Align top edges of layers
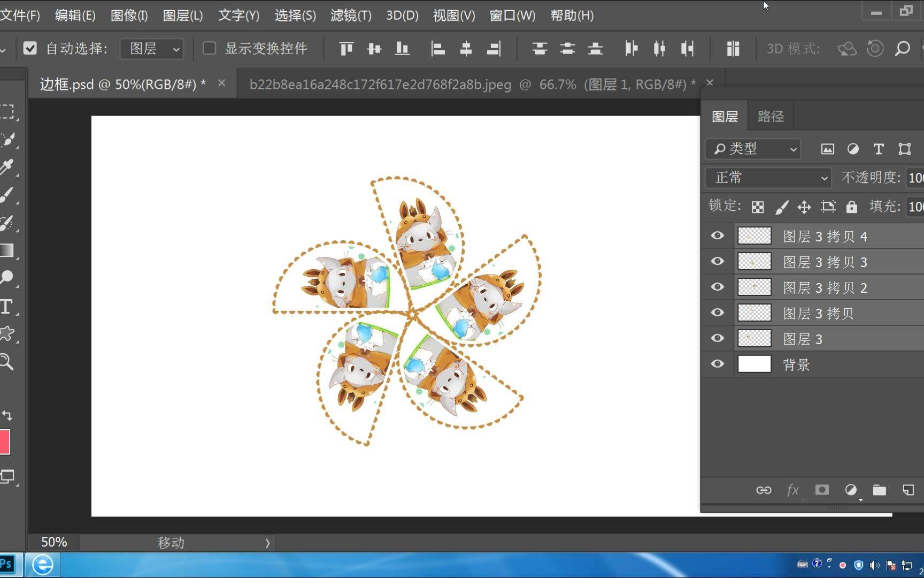 click(346, 49)
